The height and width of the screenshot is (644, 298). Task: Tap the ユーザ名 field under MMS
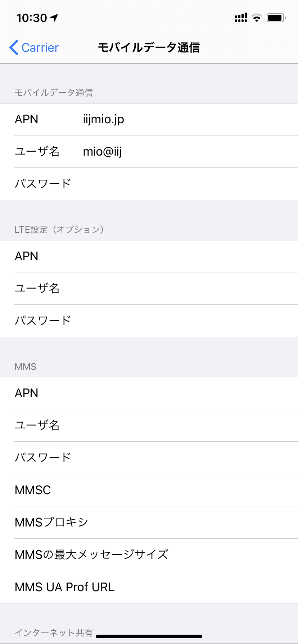(180, 425)
